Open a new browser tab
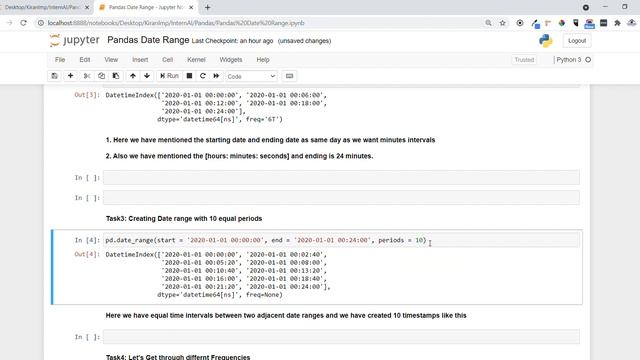640x360 pixels. pos(207,7)
